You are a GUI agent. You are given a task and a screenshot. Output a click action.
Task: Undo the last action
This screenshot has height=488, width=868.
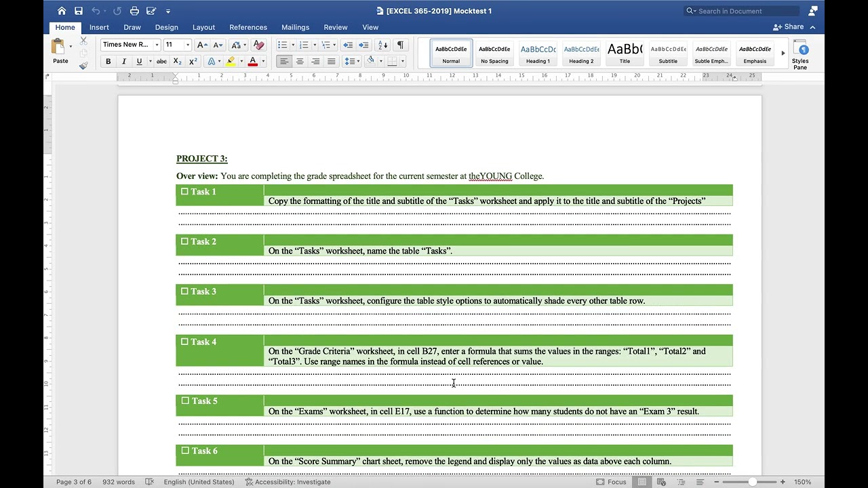click(96, 11)
